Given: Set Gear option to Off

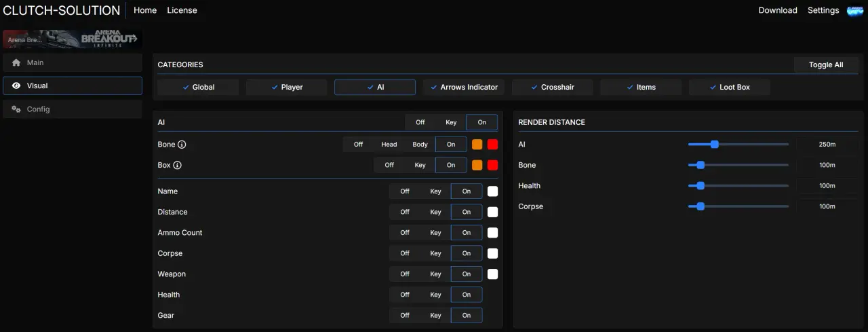Looking at the screenshot, I should [x=405, y=315].
